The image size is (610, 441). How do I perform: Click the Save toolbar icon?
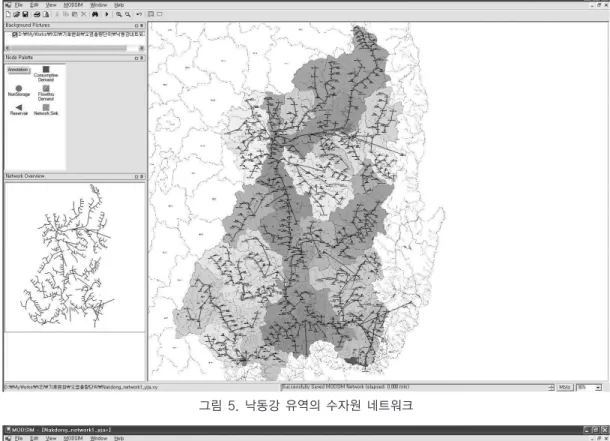[x=25, y=14]
